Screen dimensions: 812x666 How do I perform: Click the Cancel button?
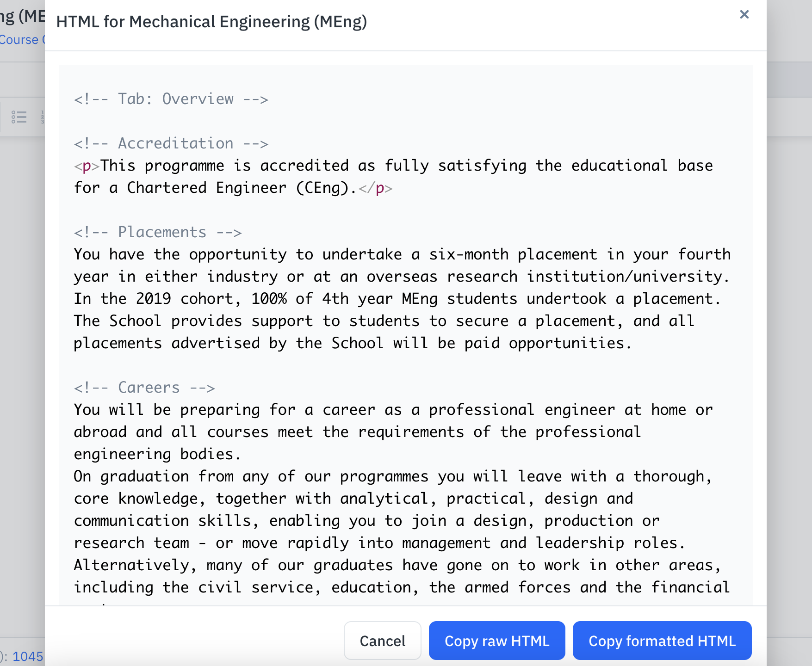pyautogui.click(x=382, y=641)
